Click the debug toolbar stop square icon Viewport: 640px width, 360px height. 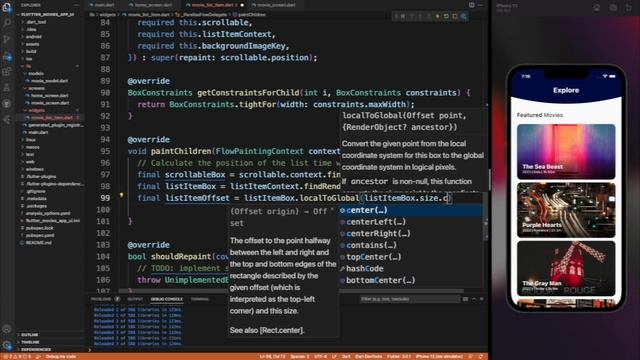[455, 16]
